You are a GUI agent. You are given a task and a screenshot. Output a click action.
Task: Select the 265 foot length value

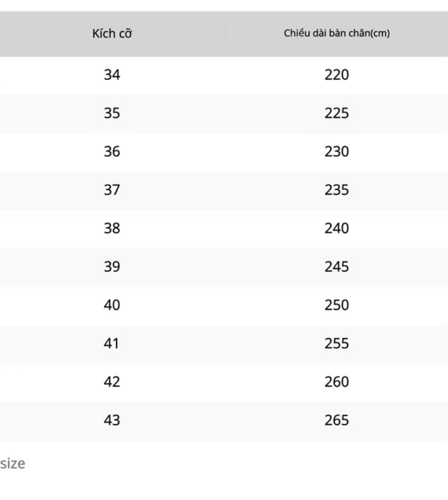click(x=336, y=420)
